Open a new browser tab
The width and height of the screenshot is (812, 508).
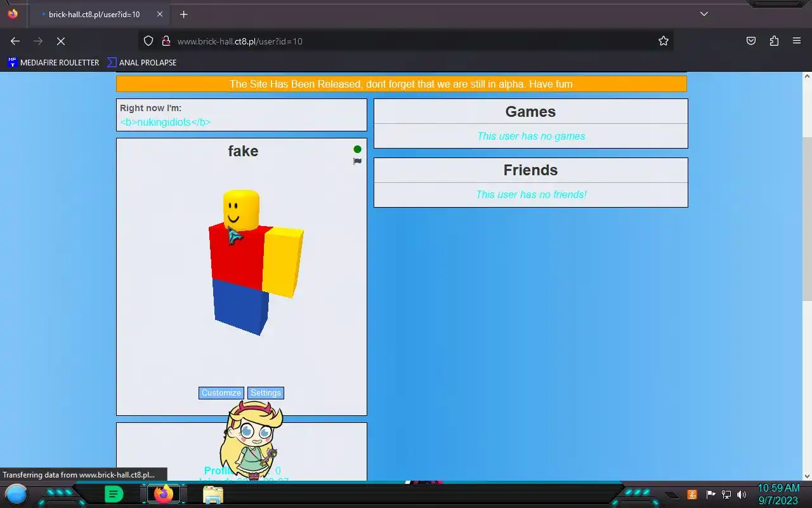[183, 14]
